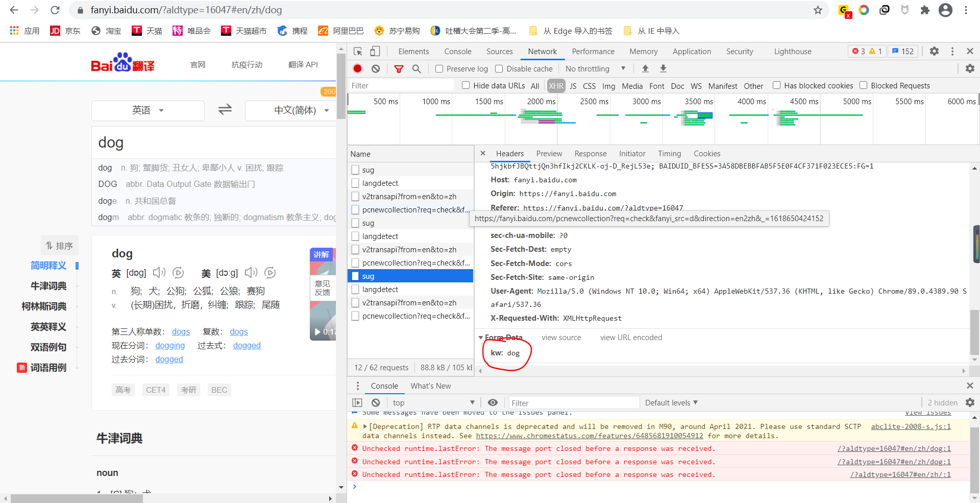Collapse the Form Data section
This screenshot has width=980, height=503.
481,338
